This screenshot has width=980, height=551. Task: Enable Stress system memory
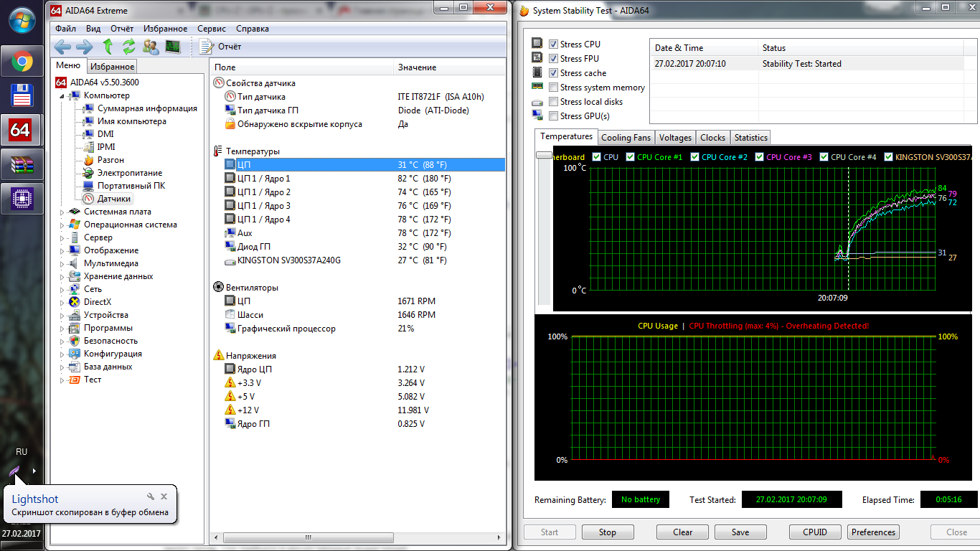click(553, 88)
